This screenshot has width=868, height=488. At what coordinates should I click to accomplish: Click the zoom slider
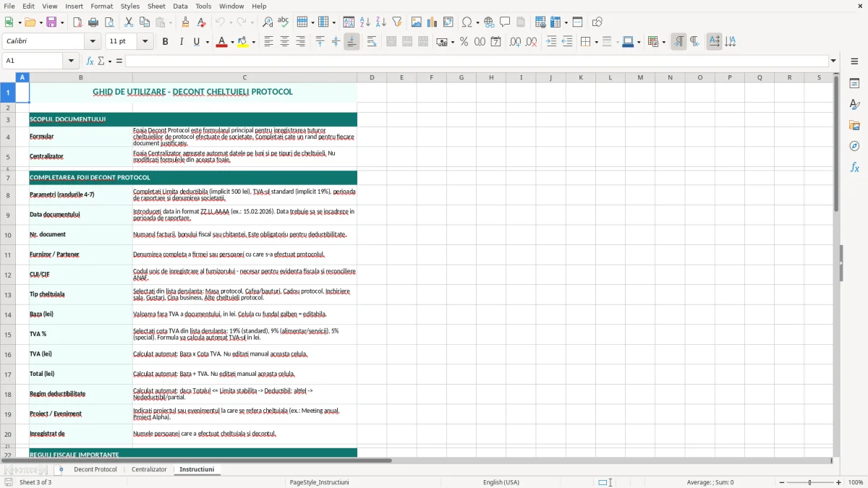[809, 482]
